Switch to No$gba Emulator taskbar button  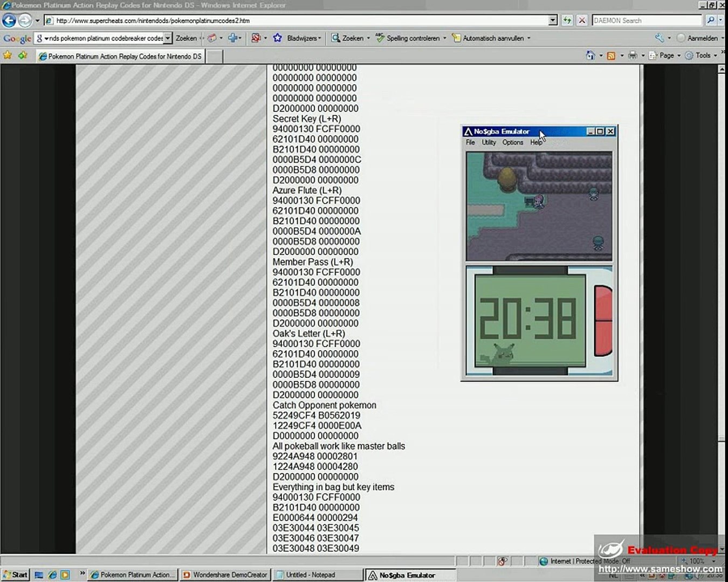411,575
